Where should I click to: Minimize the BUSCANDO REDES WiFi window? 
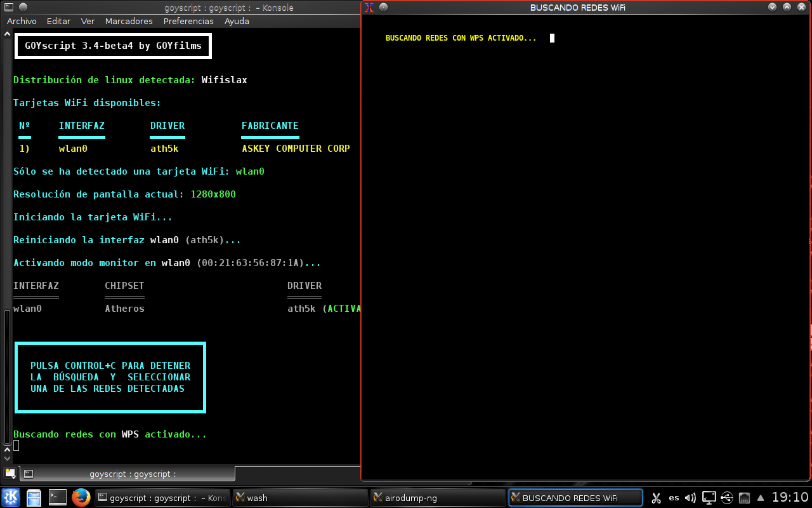click(x=772, y=7)
